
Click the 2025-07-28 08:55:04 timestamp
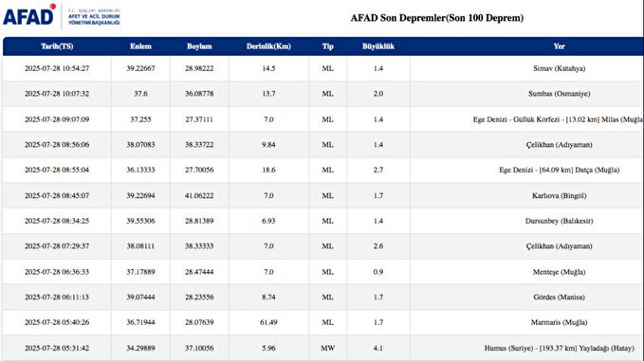coord(57,170)
